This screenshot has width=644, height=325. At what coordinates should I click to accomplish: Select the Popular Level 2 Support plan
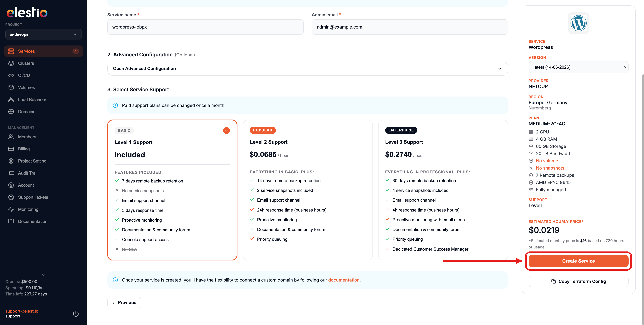tap(308, 190)
